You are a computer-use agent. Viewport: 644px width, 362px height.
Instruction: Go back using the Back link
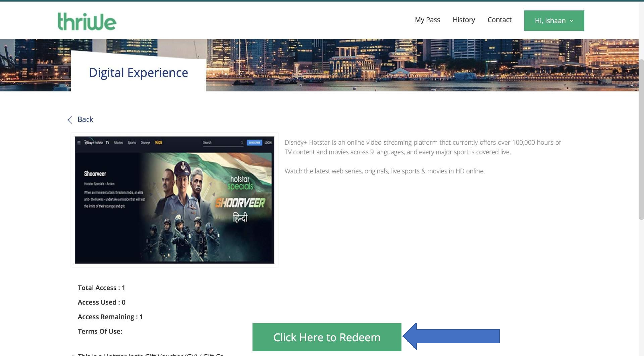[85, 119]
